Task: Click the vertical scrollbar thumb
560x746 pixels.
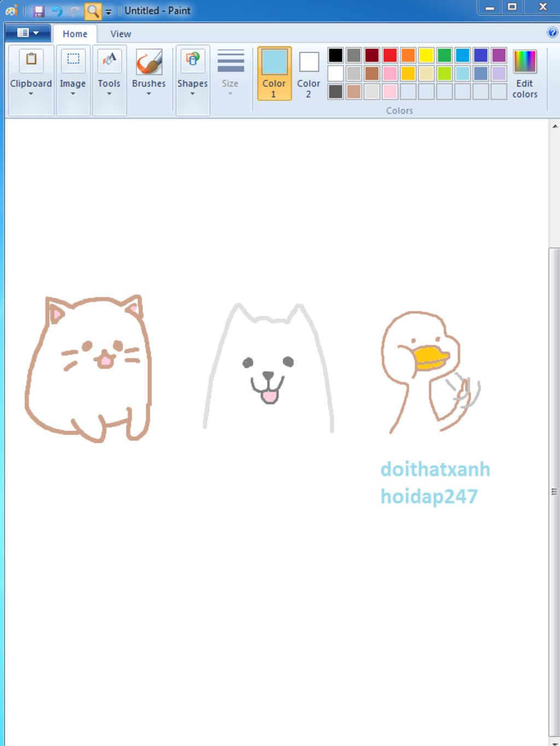Action: point(555,491)
